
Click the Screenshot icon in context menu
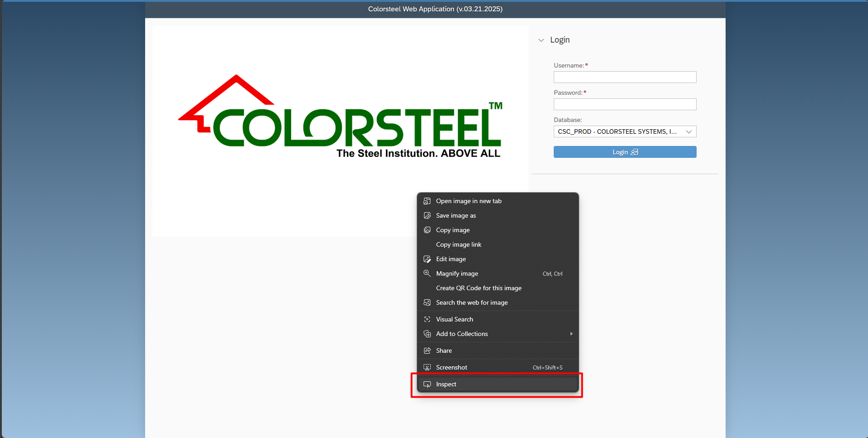coord(427,367)
